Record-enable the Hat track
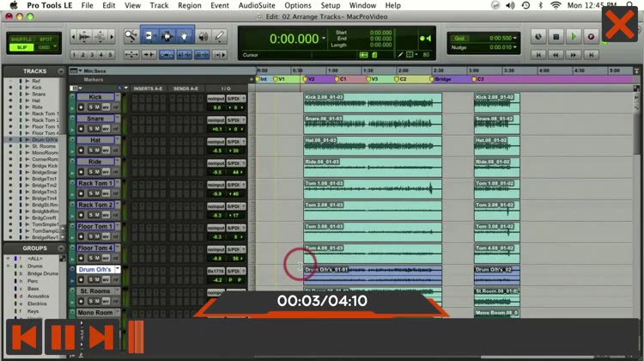The image size is (644, 361). pos(82,150)
